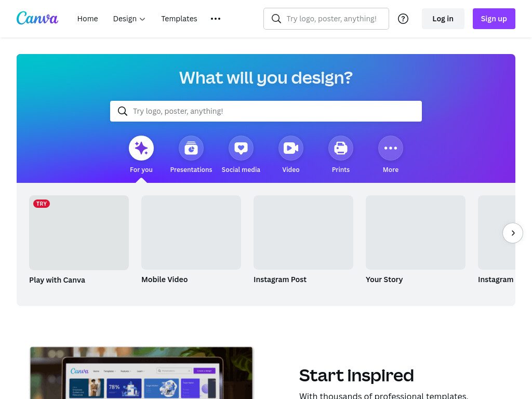Open the Your Story thumbnail
This screenshot has width=532, height=399.
coord(416,232)
